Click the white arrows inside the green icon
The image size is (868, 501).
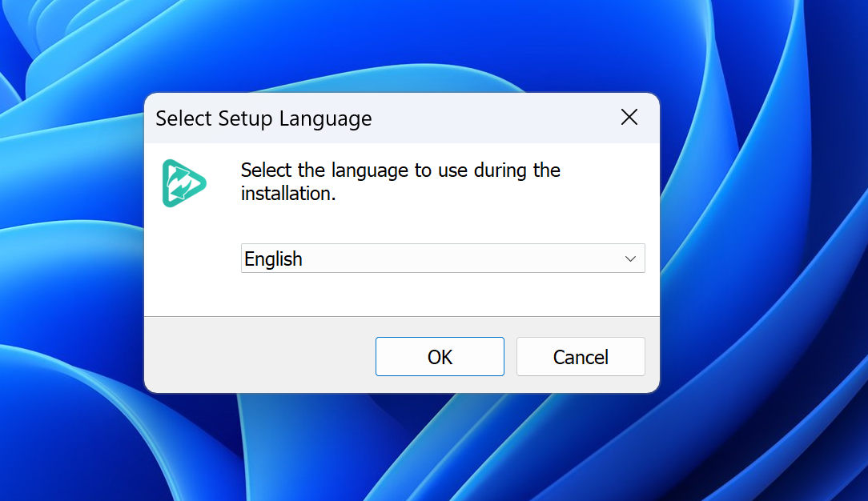(183, 184)
